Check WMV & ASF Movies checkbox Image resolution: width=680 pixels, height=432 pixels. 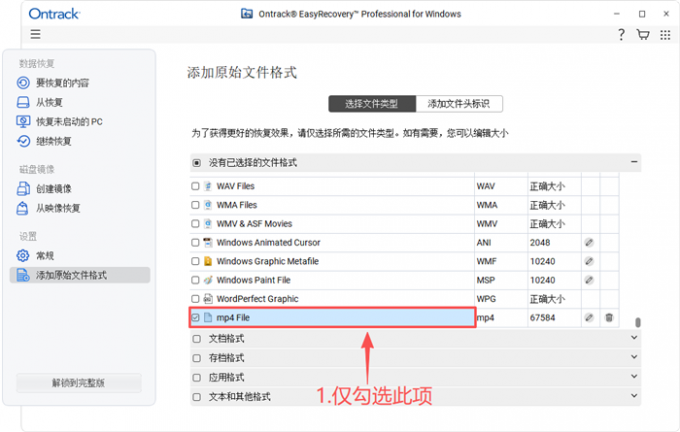coord(195,224)
